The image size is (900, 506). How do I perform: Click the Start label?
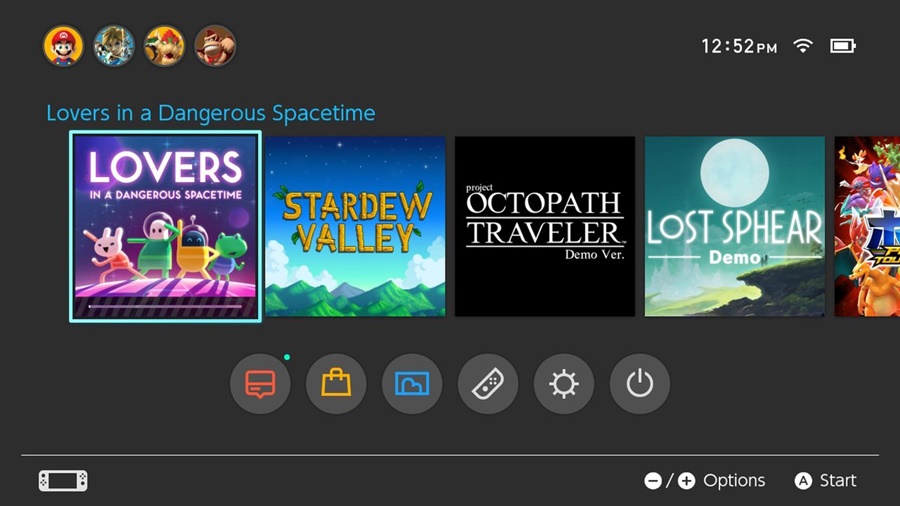pyautogui.click(x=838, y=481)
